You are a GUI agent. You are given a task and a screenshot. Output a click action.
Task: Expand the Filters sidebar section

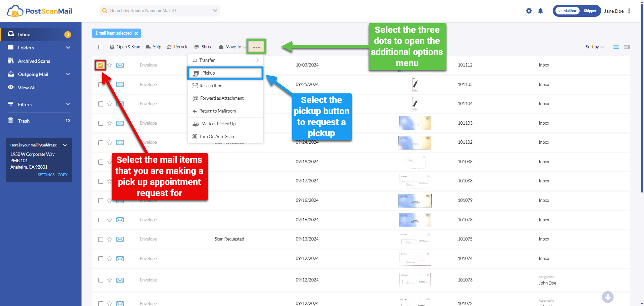coord(68,104)
